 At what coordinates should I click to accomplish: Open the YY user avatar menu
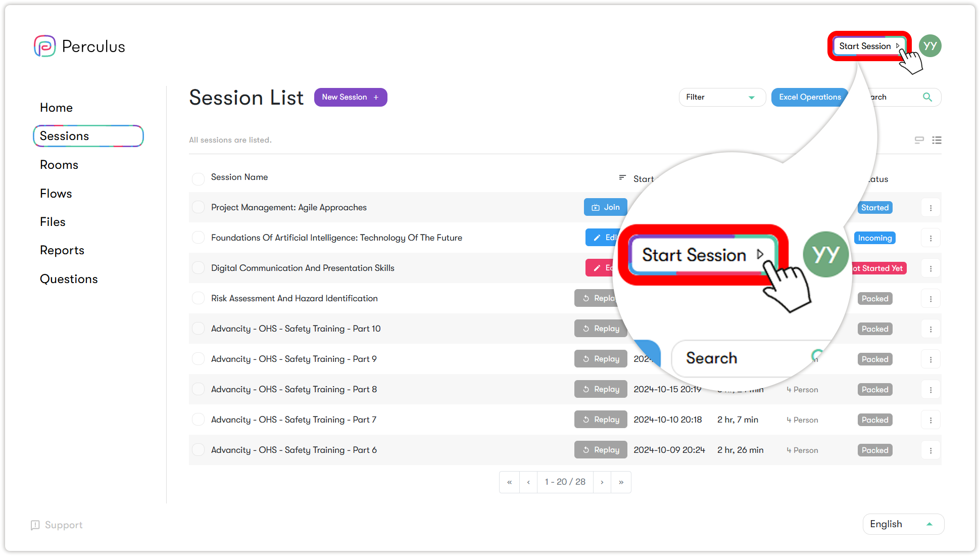click(930, 46)
